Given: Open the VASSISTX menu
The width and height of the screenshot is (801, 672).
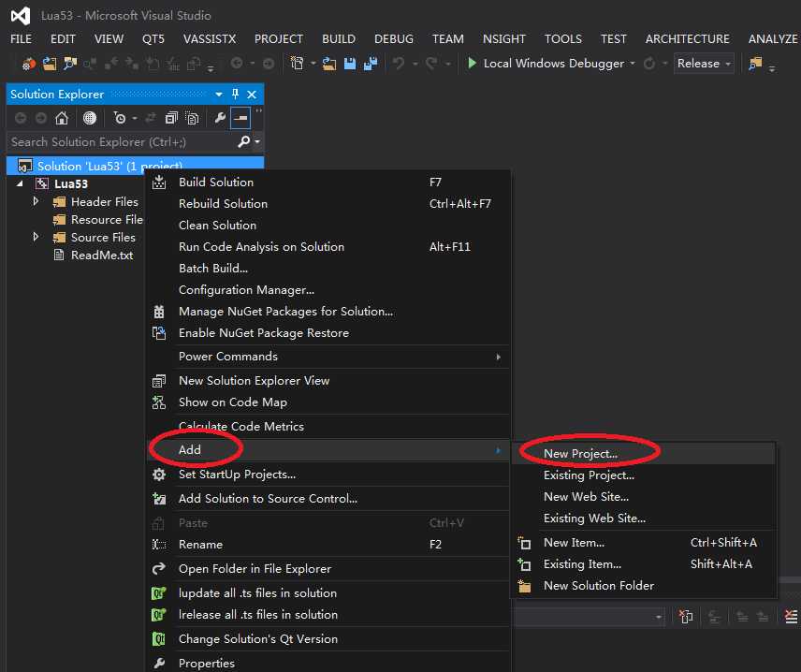Looking at the screenshot, I should click(210, 39).
